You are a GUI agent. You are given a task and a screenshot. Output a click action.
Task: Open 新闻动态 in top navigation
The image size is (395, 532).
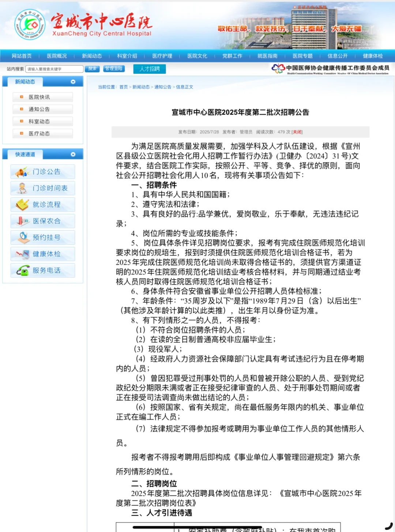click(x=92, y=56)
